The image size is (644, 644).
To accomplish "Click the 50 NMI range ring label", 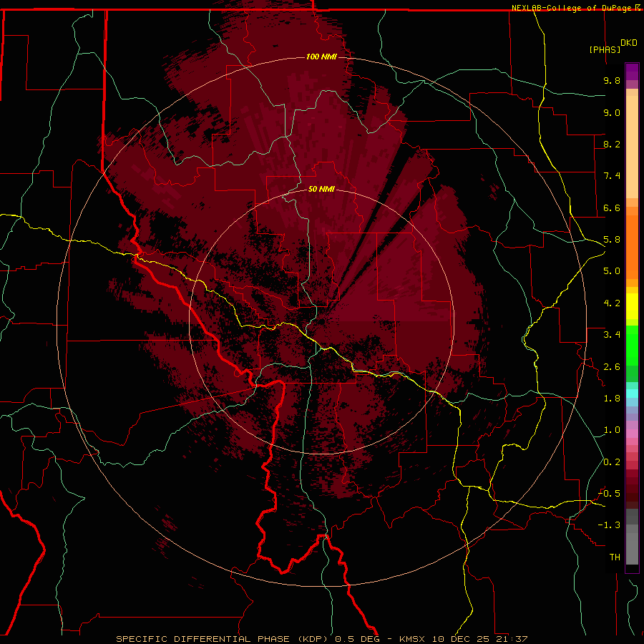I will point(321,189).
